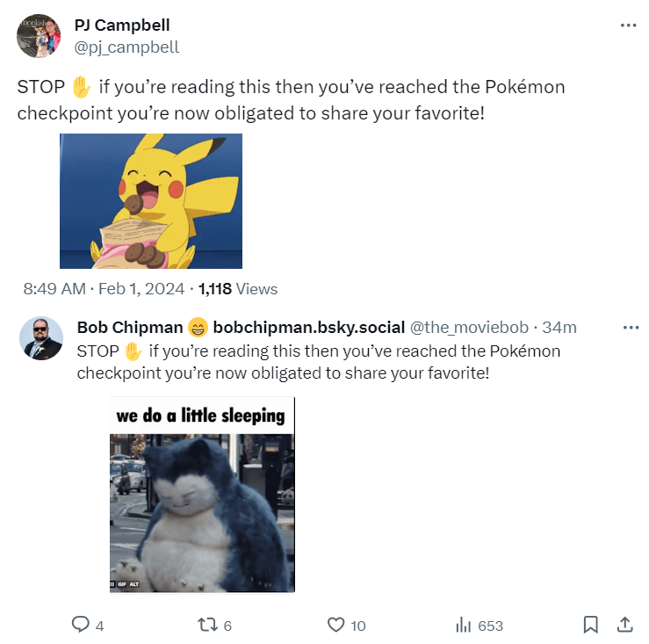Open PJ Campbell's profile picture

(x=40, y=36)
